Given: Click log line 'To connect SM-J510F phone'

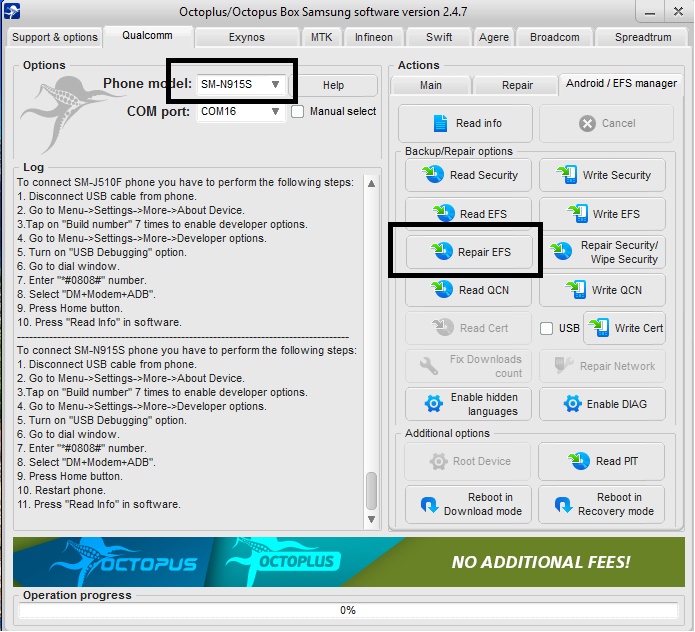Looking at the screenshot, I should (x=185, y=182).
